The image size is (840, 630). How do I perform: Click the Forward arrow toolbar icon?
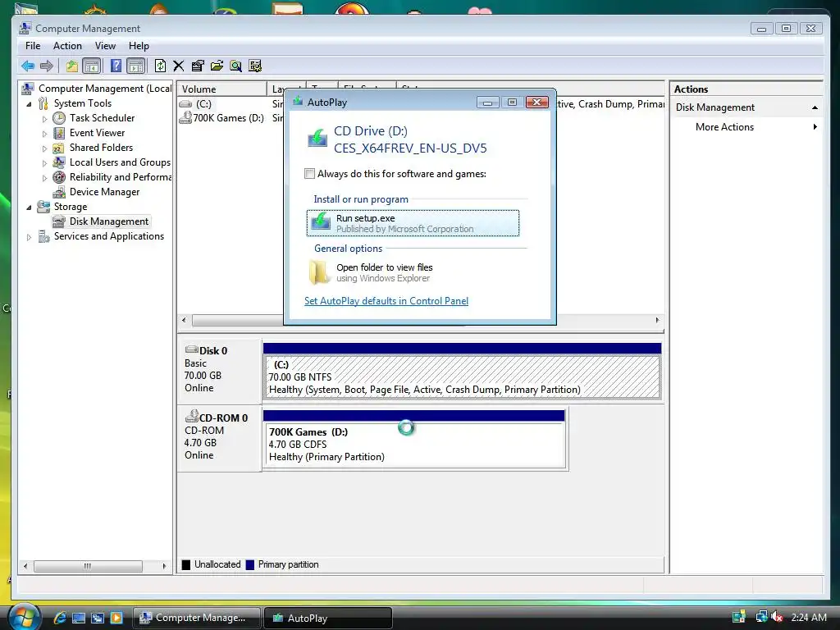[47, 66]
